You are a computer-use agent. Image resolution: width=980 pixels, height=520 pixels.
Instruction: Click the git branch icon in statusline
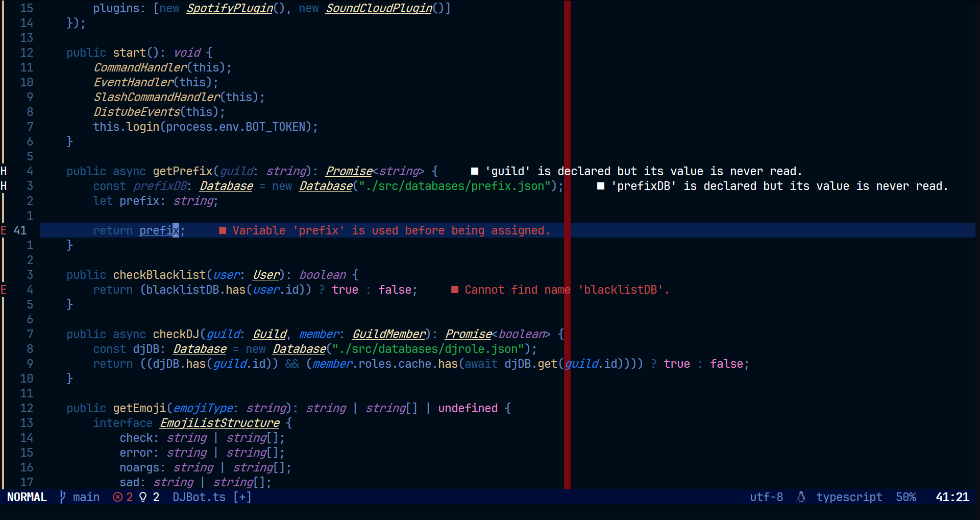click(63, 497)
